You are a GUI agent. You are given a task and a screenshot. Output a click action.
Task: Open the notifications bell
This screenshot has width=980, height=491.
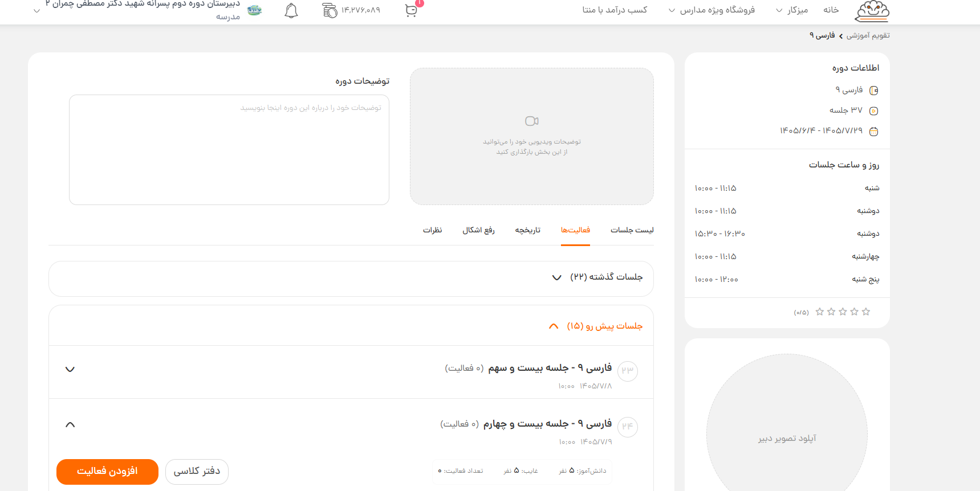[x=291, y=10]
